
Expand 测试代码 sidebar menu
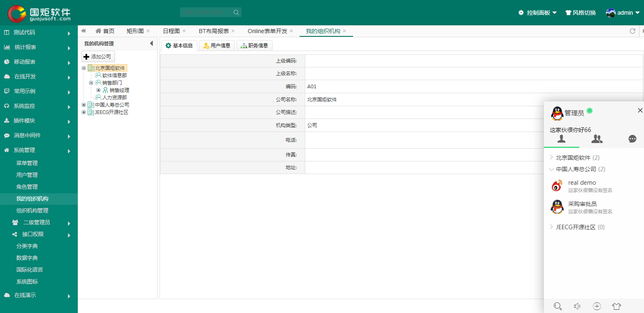pyautogui.click(x=39, y=33)
